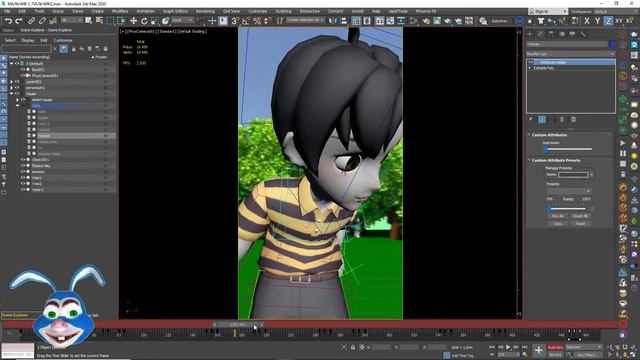This screenshot has height=360, width=640.
Task: Click the Paste button in presets
Action: (580, 224)
